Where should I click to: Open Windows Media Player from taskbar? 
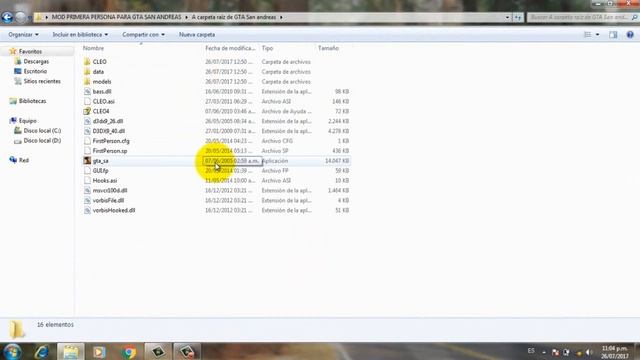[99, 351]
